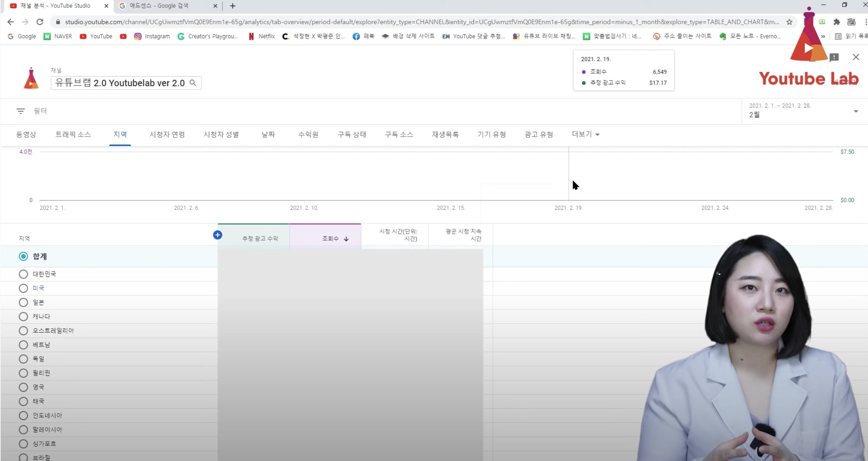
Task: Click the channel flask logo avatar
Action: tap(31, 78)
